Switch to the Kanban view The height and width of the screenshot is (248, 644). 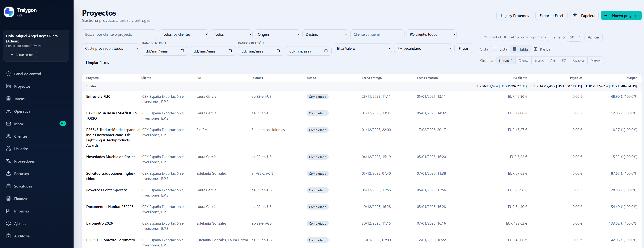(x=543, y=49)
